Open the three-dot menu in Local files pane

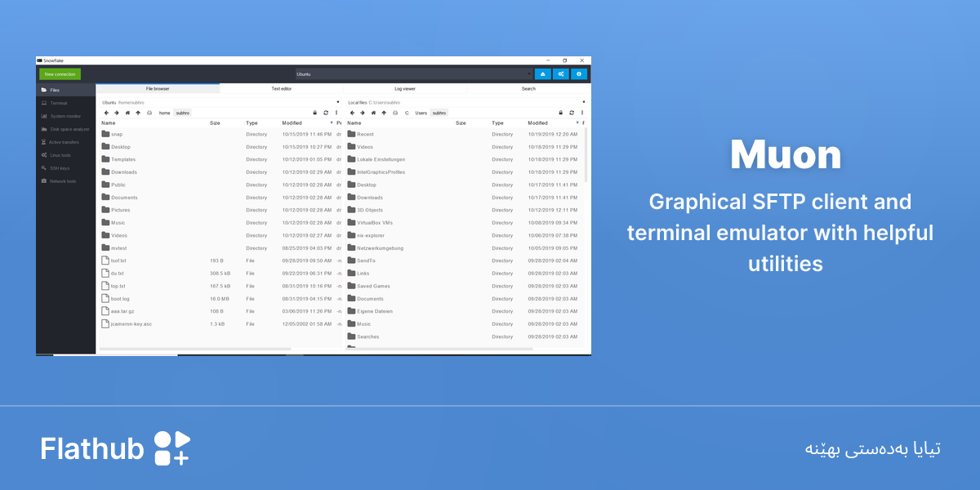[x=582, y=113]
